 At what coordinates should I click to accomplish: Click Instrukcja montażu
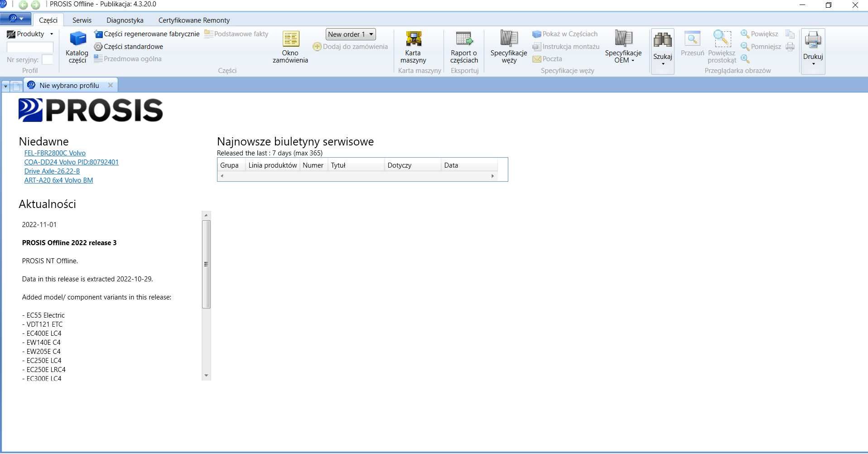[566, 47]
